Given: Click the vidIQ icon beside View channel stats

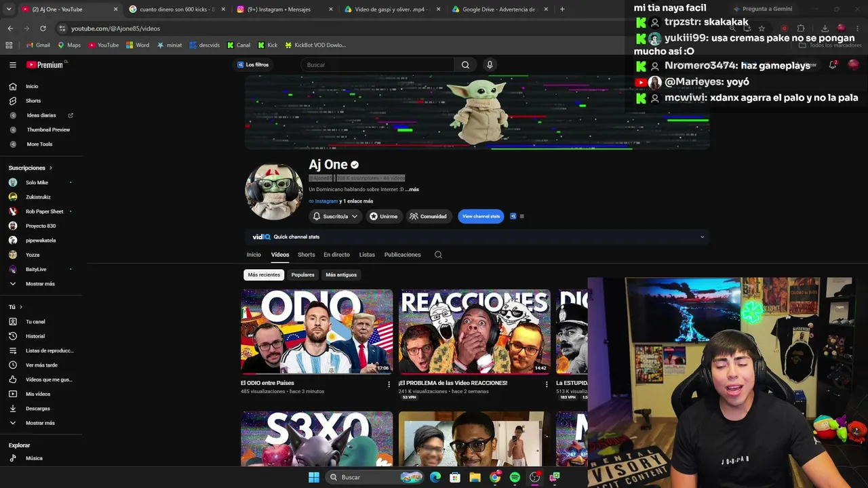Looking at the screenshot, I should (513, 216).
